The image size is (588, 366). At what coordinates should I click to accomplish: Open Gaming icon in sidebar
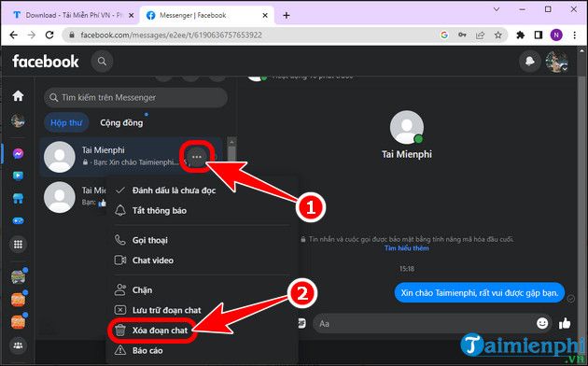[18, 221]
